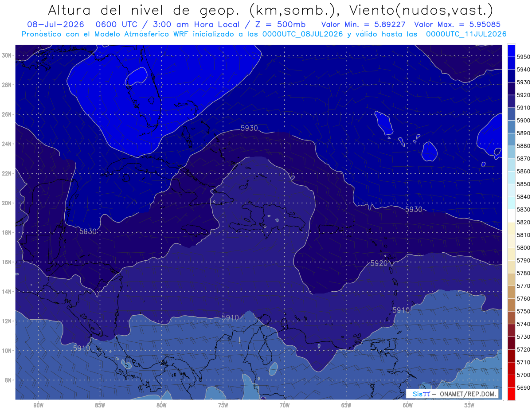Click the "60W" longitude label
532x411 pixels.
click(x=408, y=405)
